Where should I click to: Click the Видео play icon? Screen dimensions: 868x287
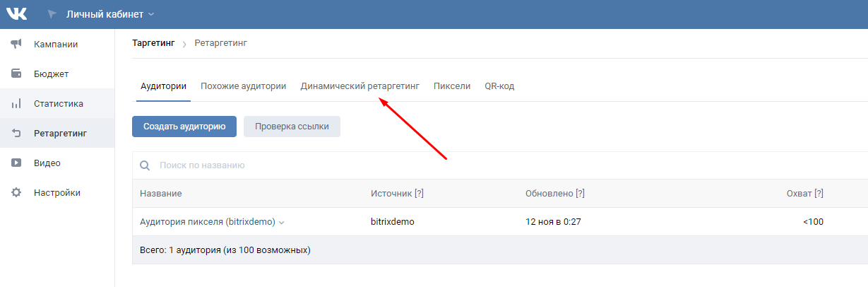(x=16, y=163)
